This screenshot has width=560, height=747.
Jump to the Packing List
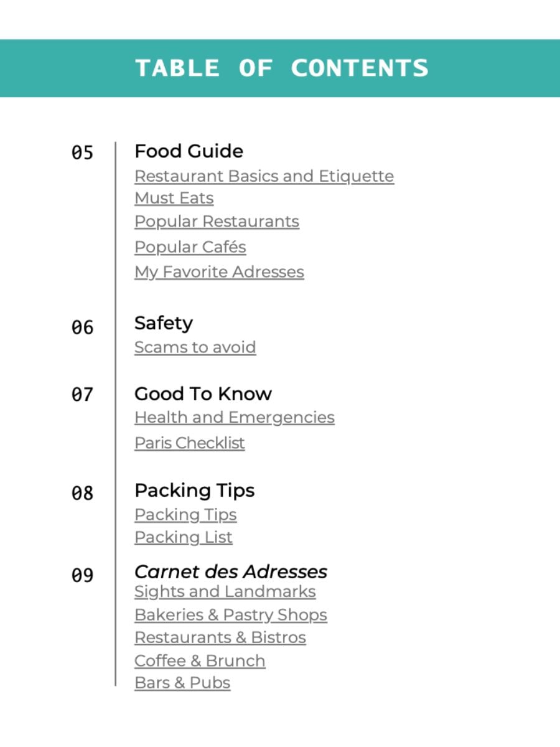[183, 537]
